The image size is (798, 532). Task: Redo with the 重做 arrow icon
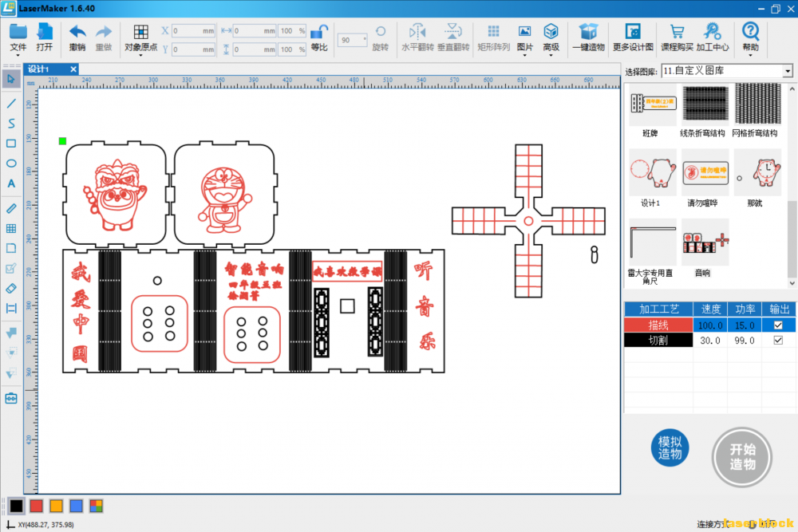103,32
